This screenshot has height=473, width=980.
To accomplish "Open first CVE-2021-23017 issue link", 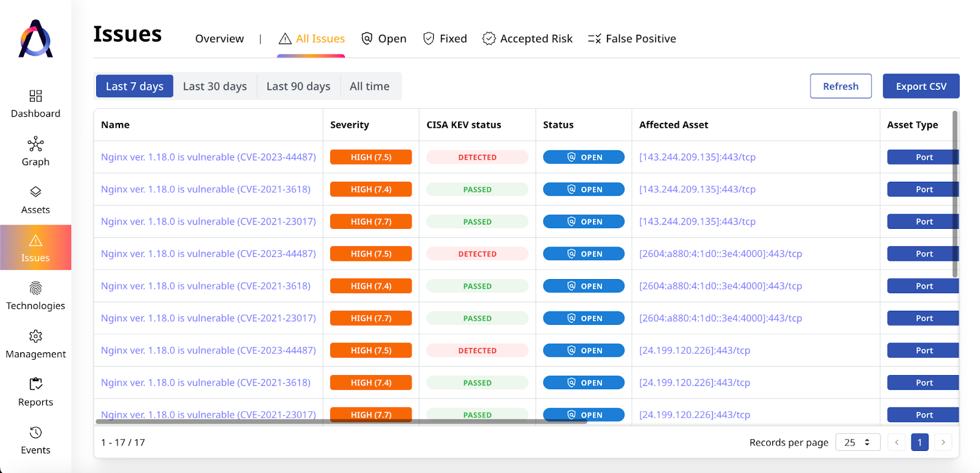I will click(208, 222).
